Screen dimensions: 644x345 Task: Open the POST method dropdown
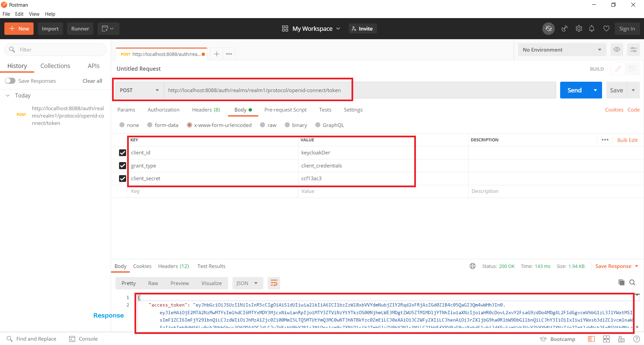pos(140,90)
